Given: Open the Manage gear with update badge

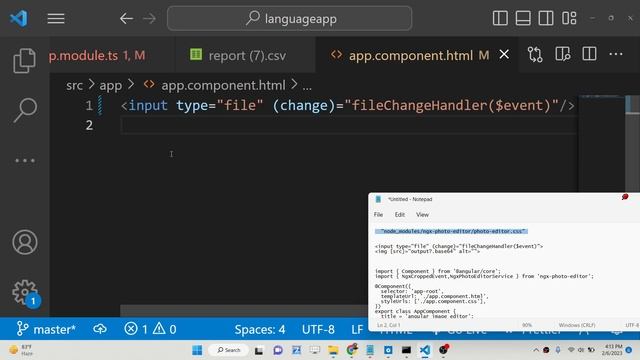Looking at the screenshot, I should (25, 292).
